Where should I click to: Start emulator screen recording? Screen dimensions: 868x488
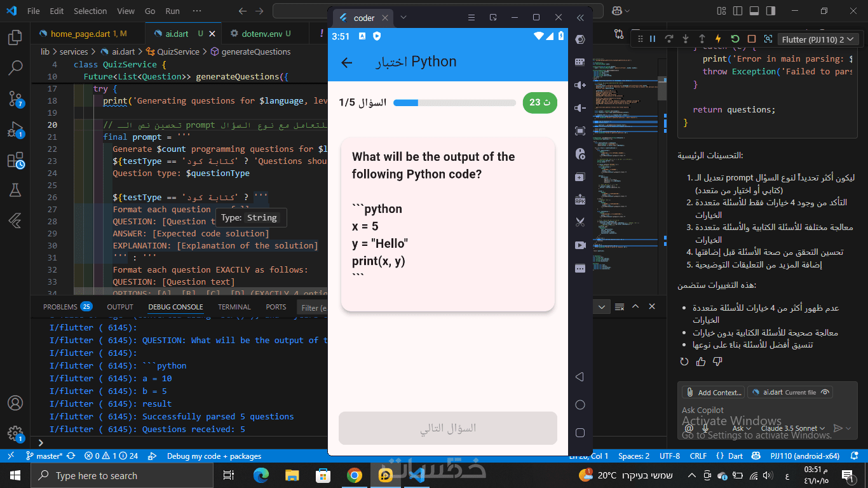580,245
